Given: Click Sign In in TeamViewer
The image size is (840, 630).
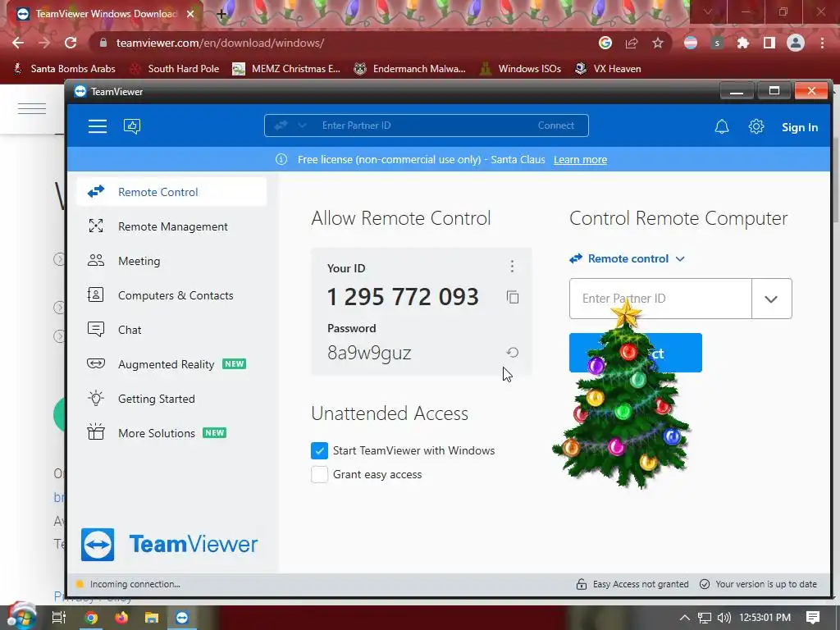Looking at the screenshot, I should pos(799,127).
